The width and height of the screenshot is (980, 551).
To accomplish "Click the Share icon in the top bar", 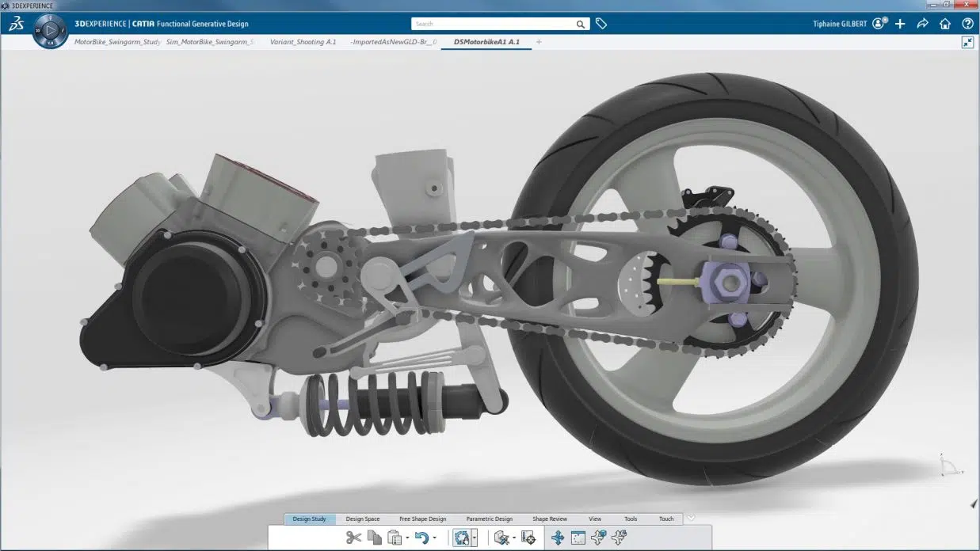I will [921, 24].
